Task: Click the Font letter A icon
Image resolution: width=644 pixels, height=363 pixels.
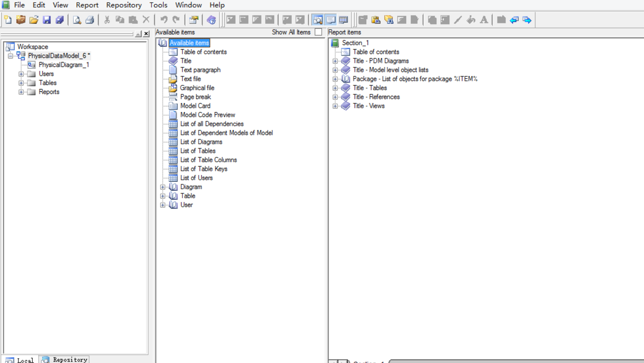Action: pyautogui.click(x=484, y=20)
